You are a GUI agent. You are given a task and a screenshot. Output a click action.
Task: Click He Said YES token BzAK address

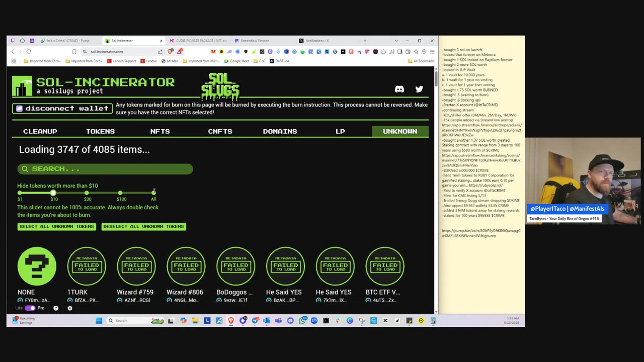click(x=285, y=300)
